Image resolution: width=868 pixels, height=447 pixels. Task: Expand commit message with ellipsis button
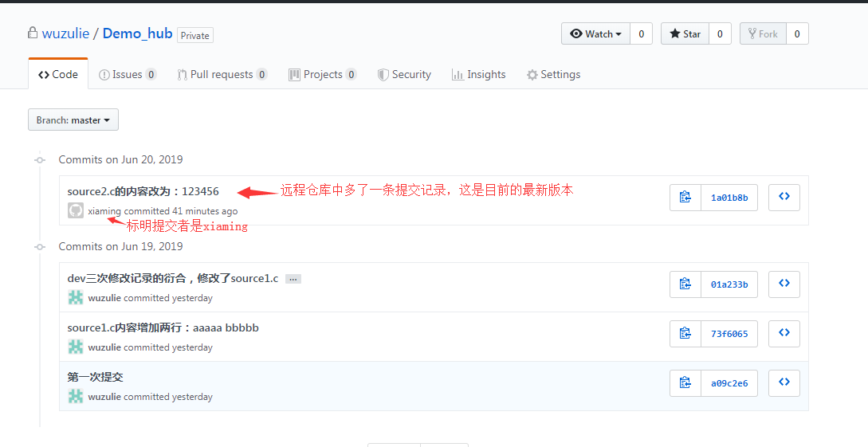click(293, 279)
